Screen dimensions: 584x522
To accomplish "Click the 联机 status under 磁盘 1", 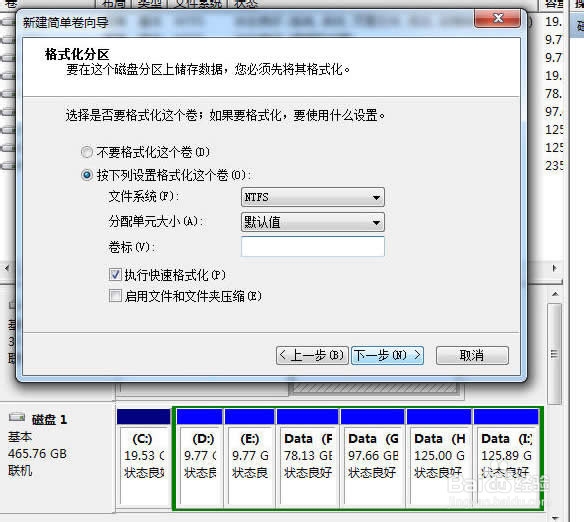I will click(20, 471).
